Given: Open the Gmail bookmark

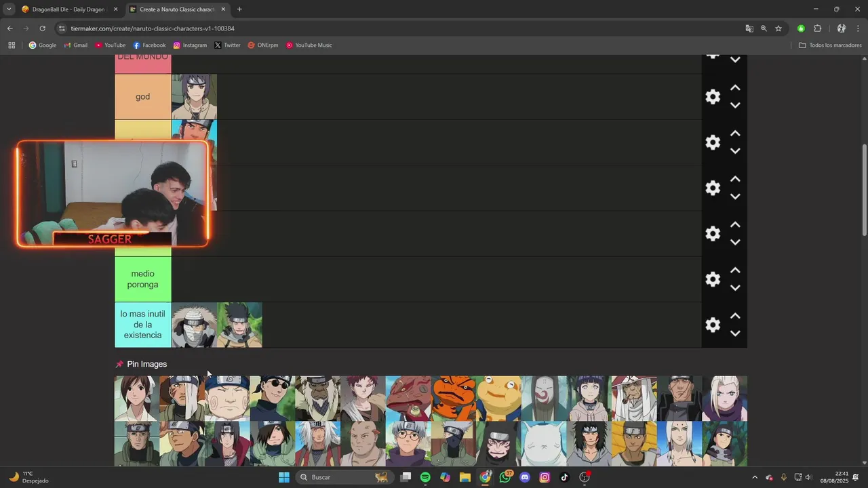Looking at the screenshot, I should [75, 45].
